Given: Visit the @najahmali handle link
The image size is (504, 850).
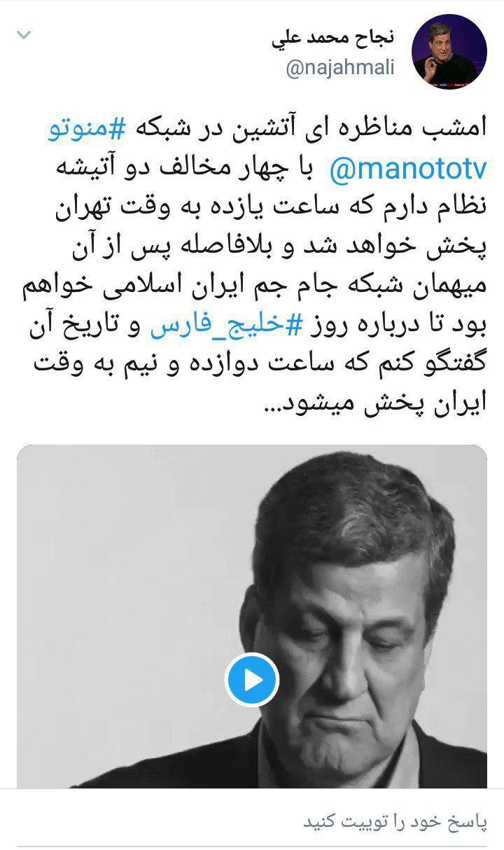Looking at the screenshot, I should [x=340, y=69].
